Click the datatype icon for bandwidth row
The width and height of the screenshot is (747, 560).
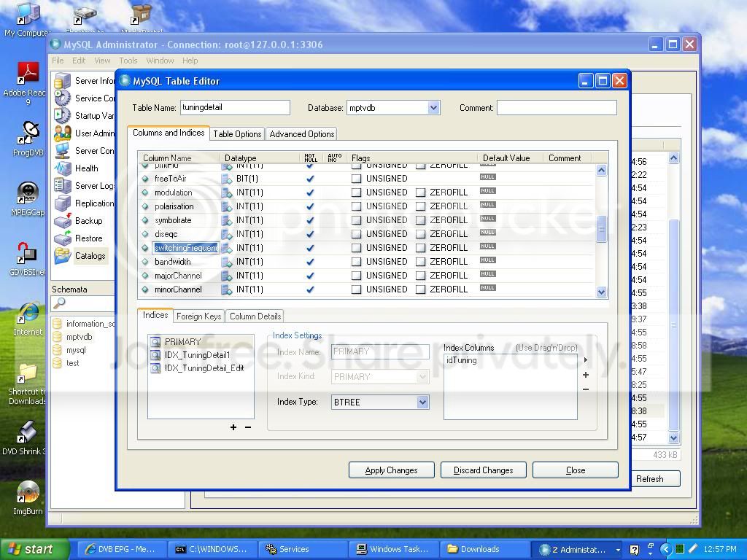click(227, 262)
